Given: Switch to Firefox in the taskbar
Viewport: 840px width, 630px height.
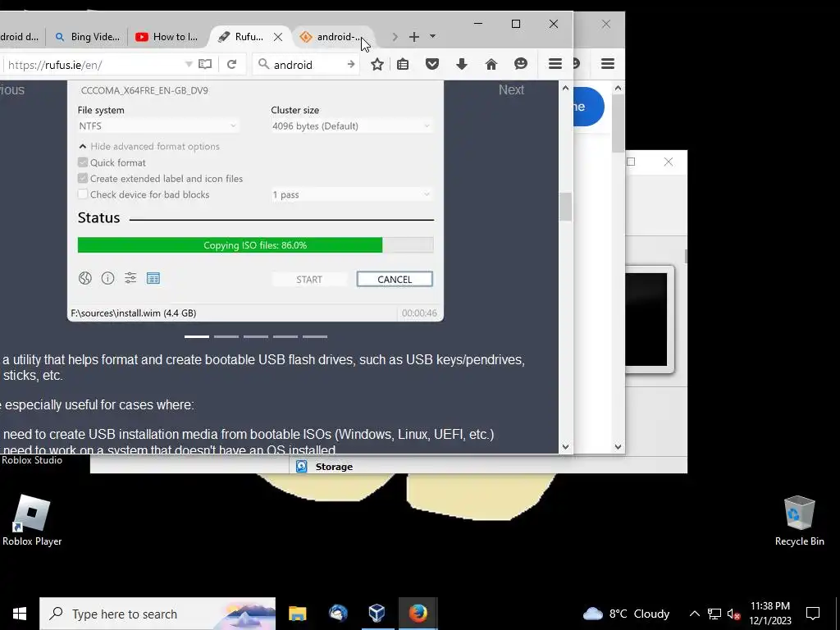Looking at the screenshot, I should 418,614.
